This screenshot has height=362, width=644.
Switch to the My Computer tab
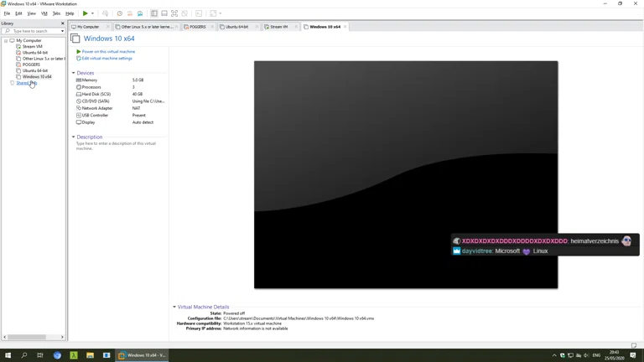coord(88,27)
